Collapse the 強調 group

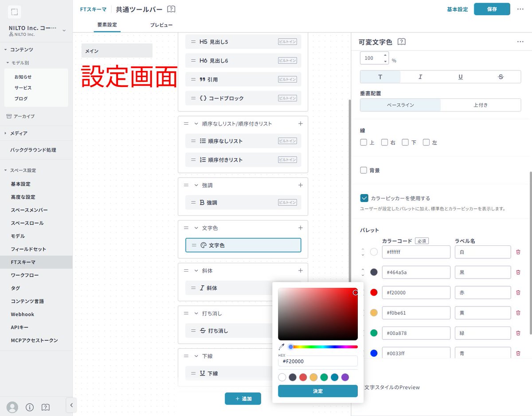pos(196,185)
